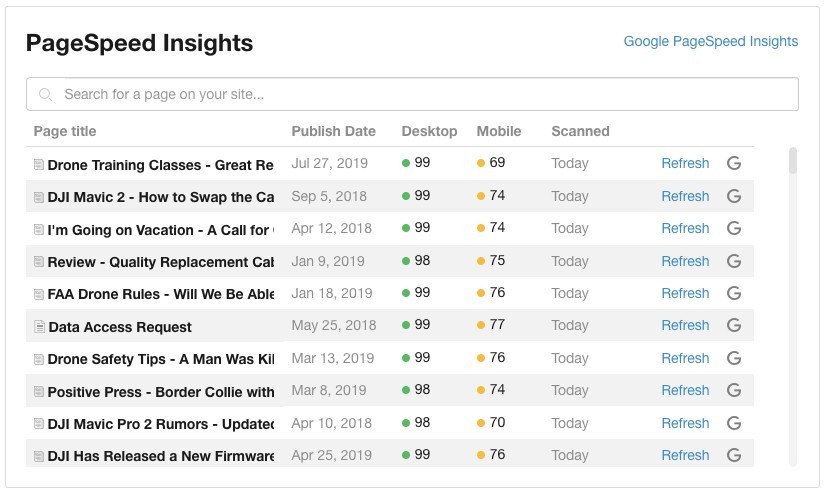Sort by the Publish Date column header
The image size is (826, 492).
click(333, 131)
